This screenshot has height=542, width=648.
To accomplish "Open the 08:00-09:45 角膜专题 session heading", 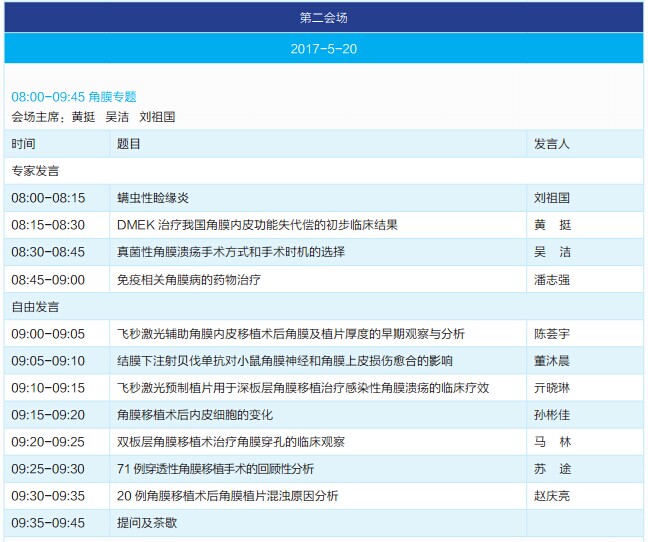I will click(x=74, y=97).
